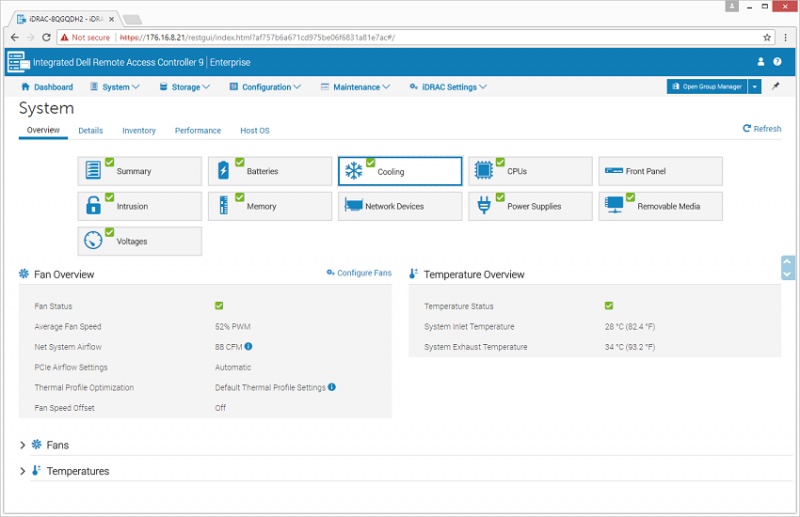Open the Voltages gauge icon tile
This screenshot has width=800, height=517.
coord(93,241)
